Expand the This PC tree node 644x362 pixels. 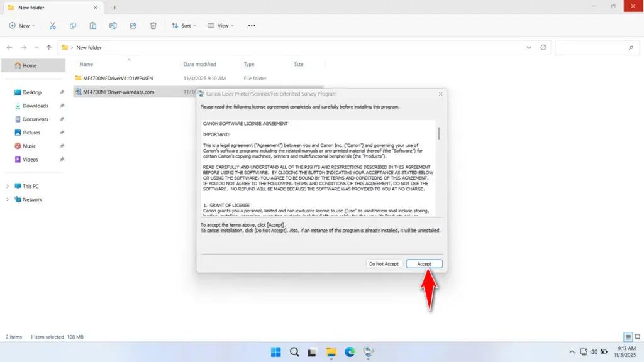[8, 186]
